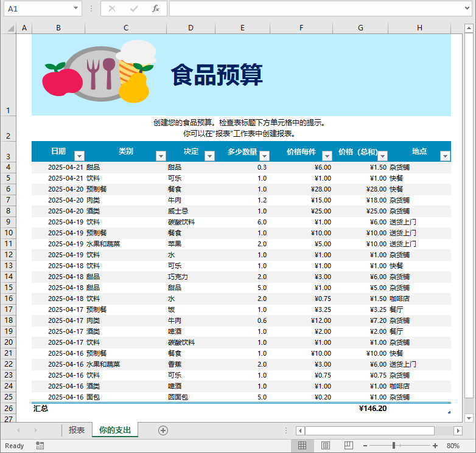Click the 巧克力 cell
This screenshot has width=476, height=453.
[x=191, y=277]
